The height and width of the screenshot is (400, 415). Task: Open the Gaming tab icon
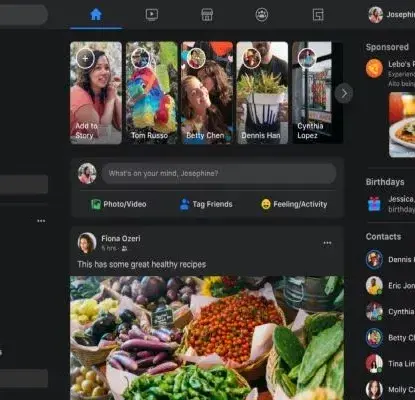(x=318, y=15)
